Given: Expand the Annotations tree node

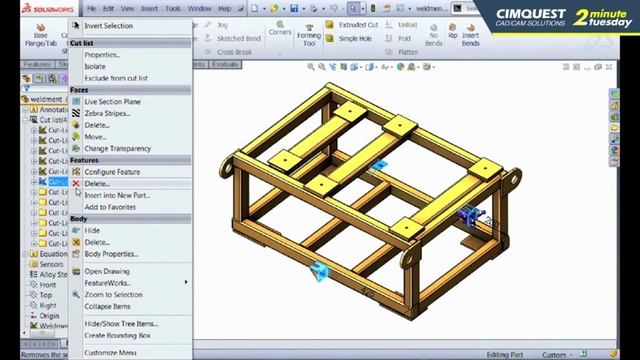Looking at the screenshot, I should [26, 110].
